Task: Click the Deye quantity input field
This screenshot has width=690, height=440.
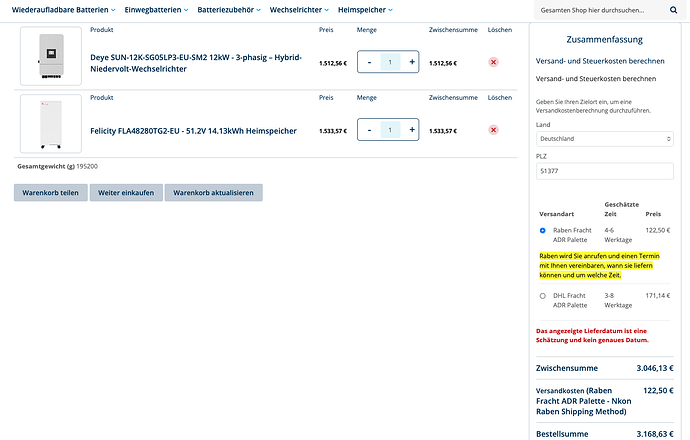Action: [390, 62]
